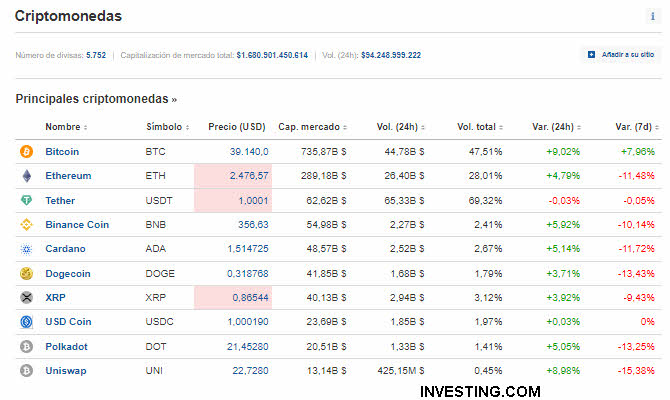Image resolution: width=670 pixels, height=400 pixels.
Task: Open the info icon beside Criptomonedas
Action: [653, 17]
